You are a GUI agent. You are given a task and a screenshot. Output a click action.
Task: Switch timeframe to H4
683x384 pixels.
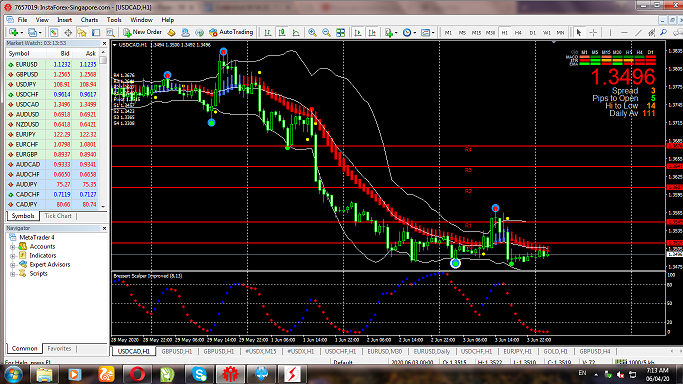(518, 33)
